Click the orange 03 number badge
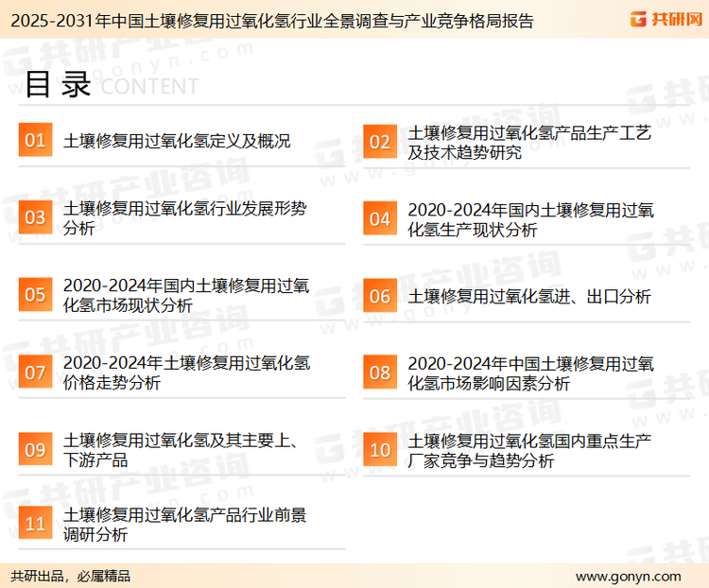 click(x=35, y=217)
